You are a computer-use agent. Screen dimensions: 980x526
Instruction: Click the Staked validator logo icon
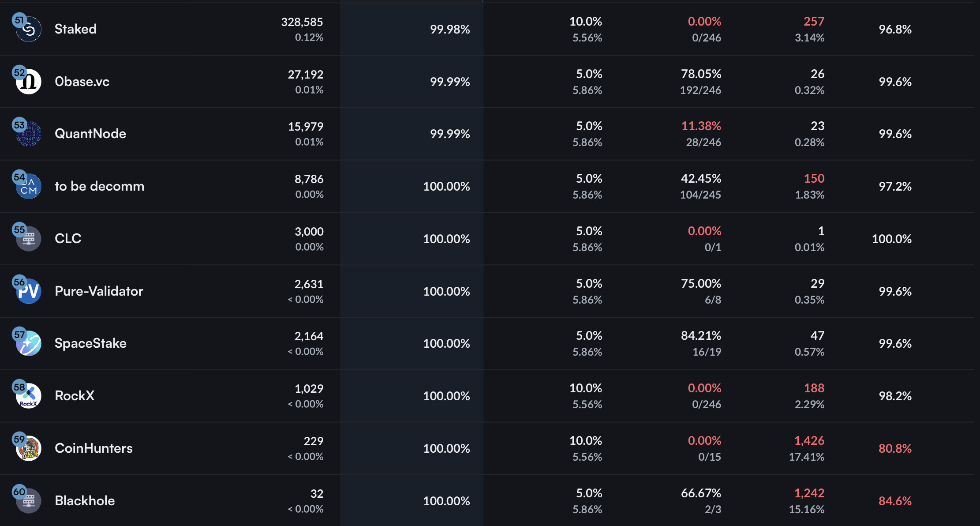[x=29, y=30]
